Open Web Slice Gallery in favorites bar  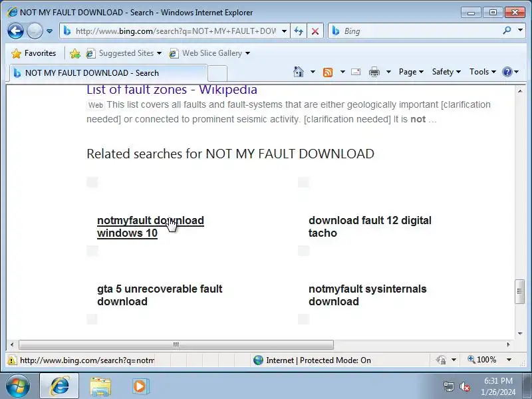click(209, 53)
